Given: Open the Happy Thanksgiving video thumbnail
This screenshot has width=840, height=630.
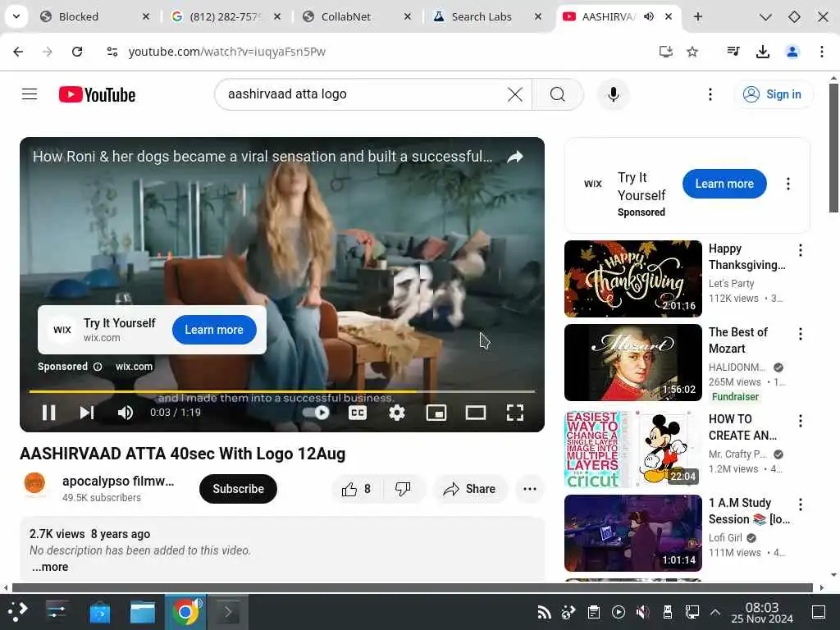Looking at the screenshot, I should (633, 279).
